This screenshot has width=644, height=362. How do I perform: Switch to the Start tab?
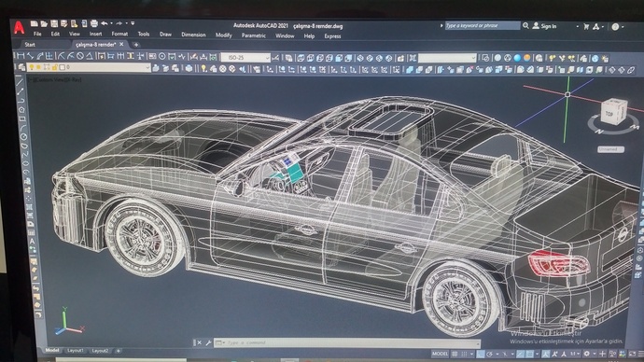[x=30, y=45]
